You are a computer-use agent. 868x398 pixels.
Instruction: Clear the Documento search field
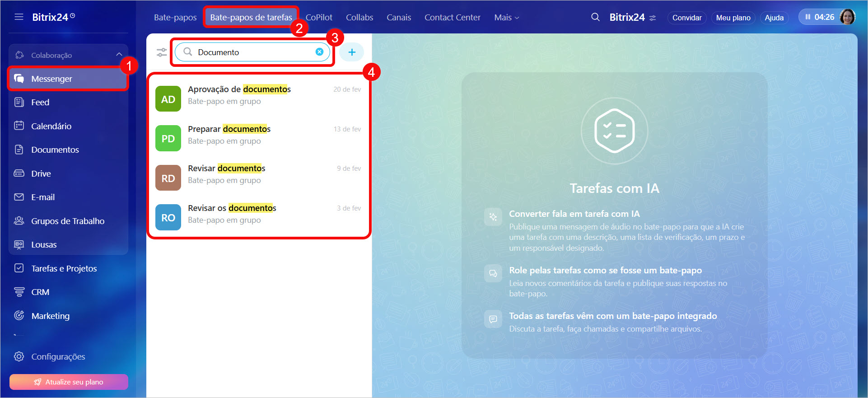(319, 52)
